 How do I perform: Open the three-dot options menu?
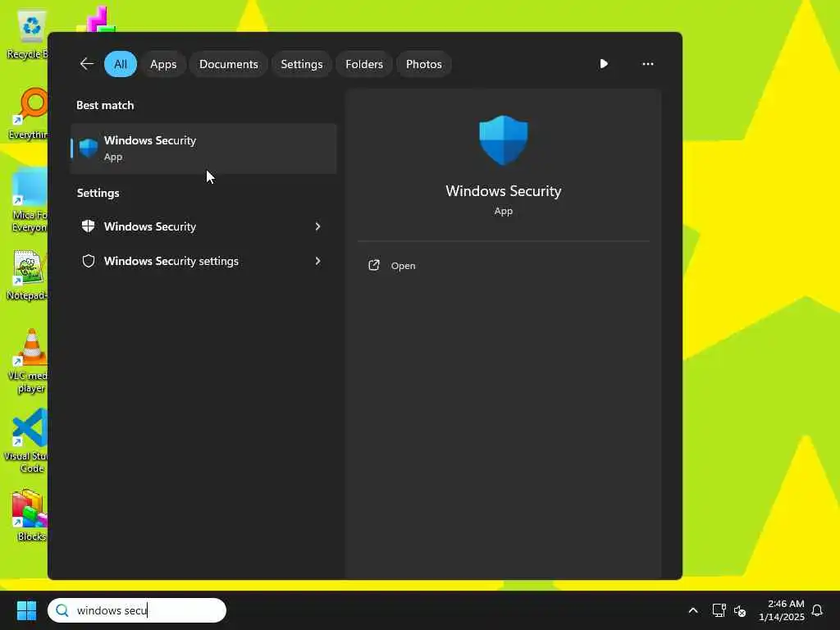click(x=648, y=64)
